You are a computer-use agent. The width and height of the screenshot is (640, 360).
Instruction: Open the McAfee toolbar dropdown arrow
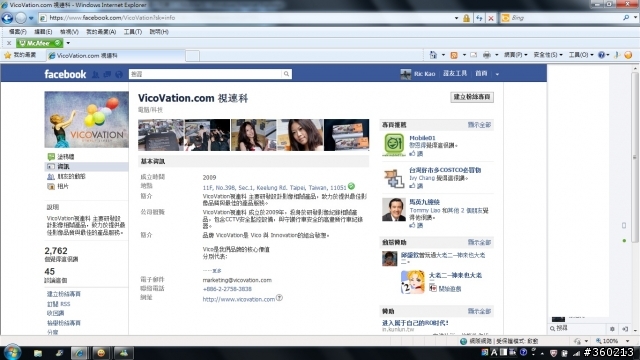tap(68, 43)
